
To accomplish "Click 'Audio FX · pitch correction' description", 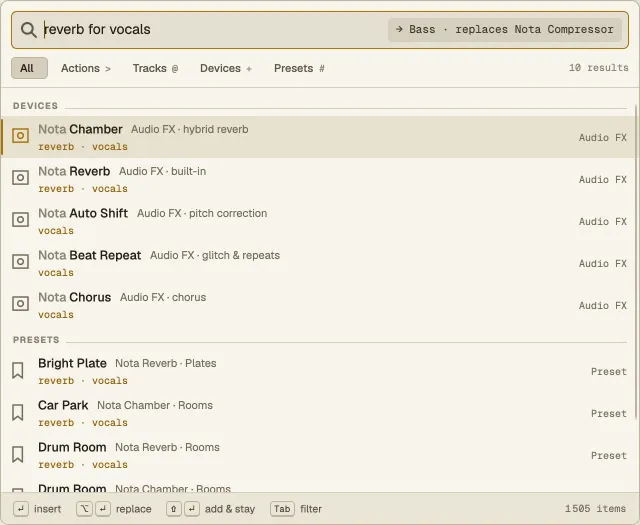I will (202, 214).
